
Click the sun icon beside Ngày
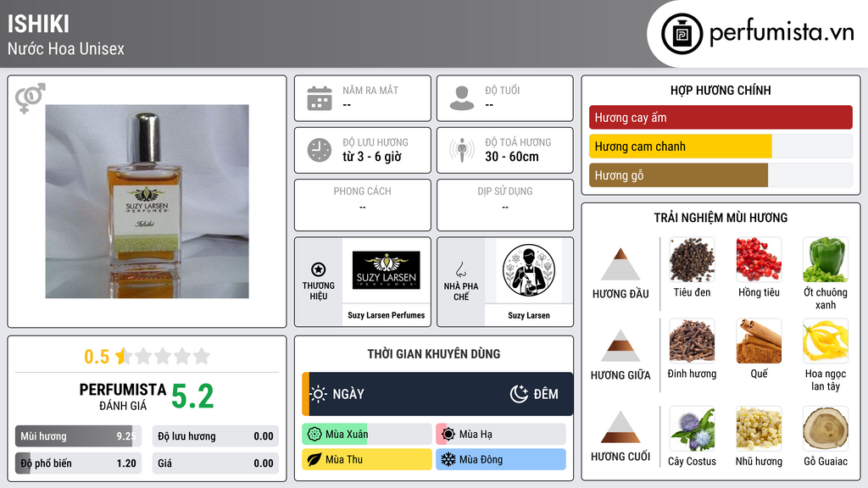coord(319,394)
